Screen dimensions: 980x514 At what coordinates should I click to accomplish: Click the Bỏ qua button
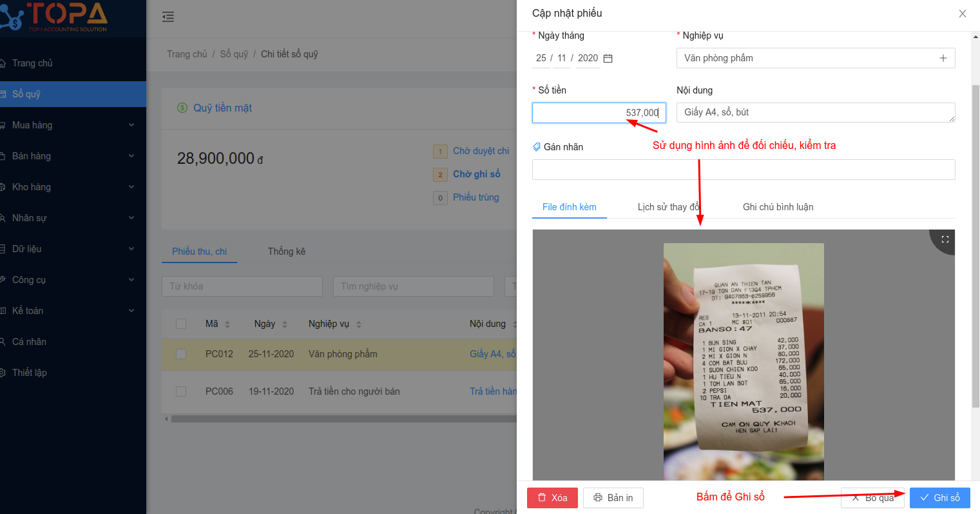872,498
